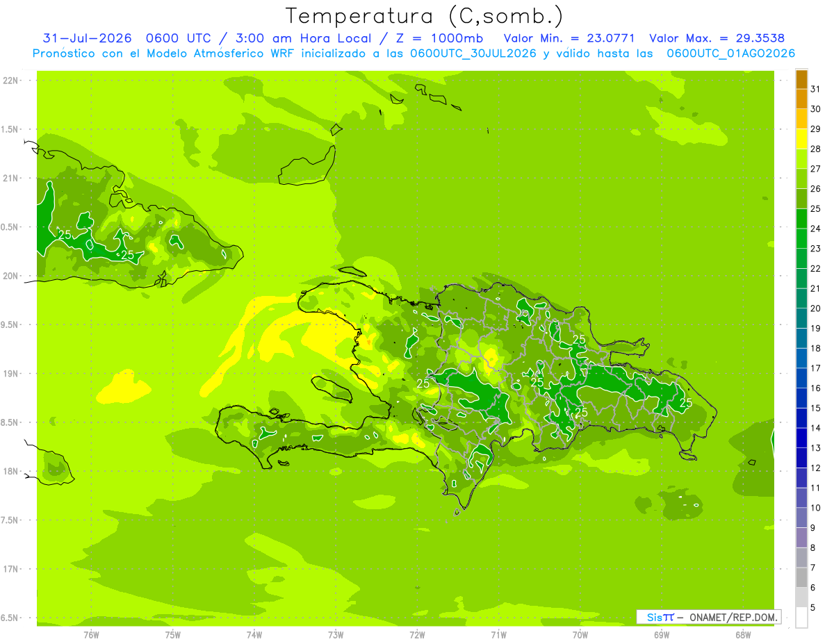Click the 68W longitude axis label
The width and height of the screenshot is (834, 644).
[x=743, y=634]
